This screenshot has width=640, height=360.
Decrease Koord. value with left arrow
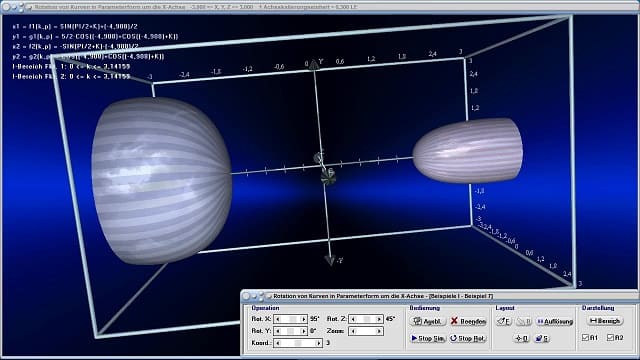tap(278, 343)
